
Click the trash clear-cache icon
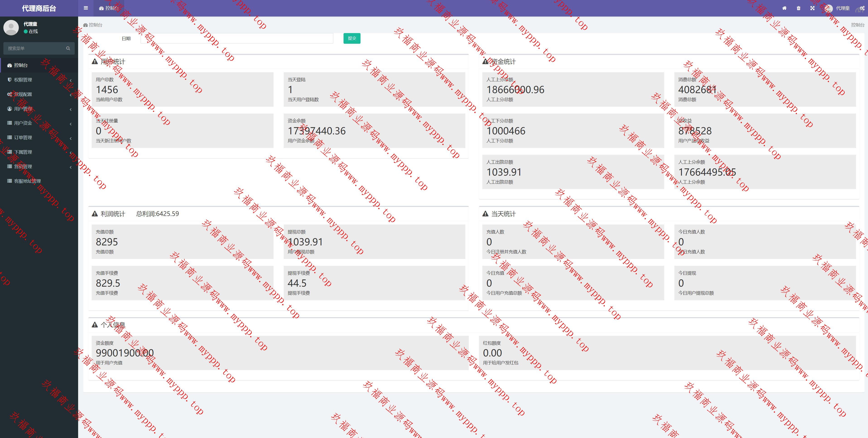[798, 8]
